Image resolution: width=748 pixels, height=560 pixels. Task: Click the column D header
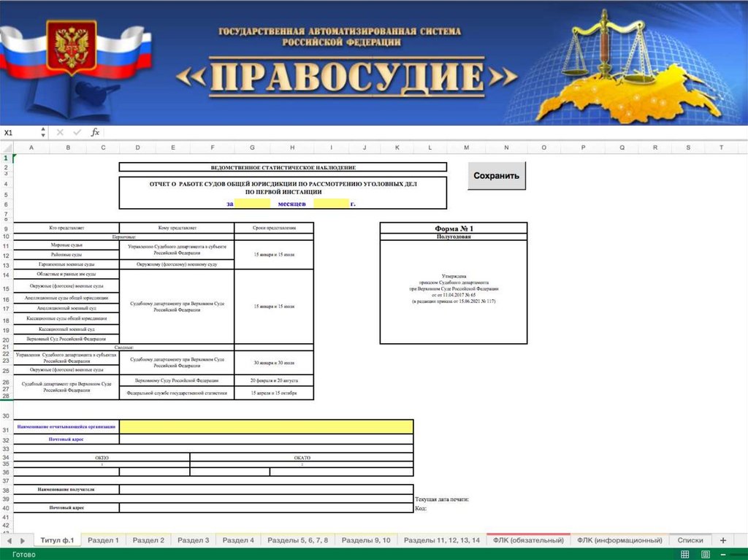[137, 148]
